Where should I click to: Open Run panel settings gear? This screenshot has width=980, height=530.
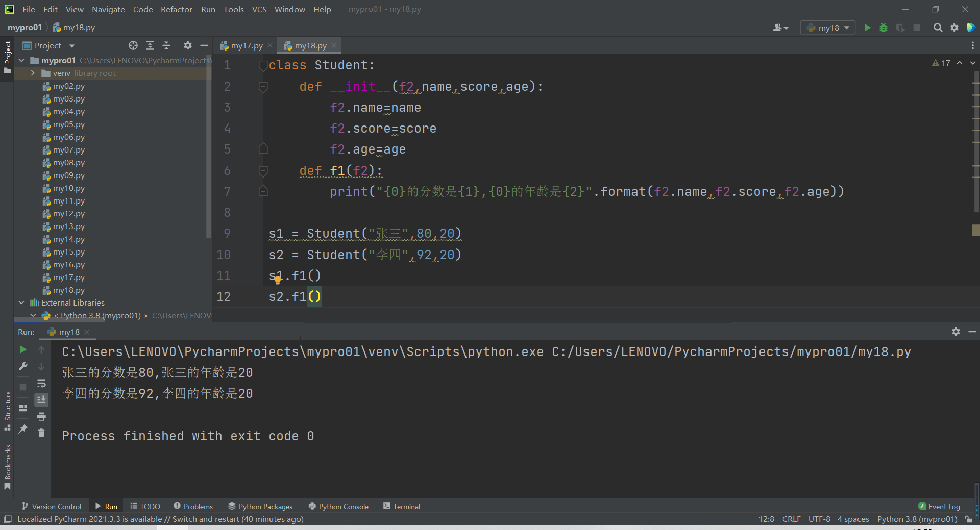956,332
